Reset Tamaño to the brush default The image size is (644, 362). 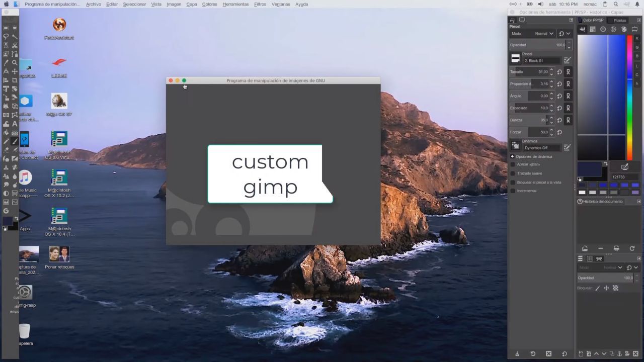click(559, 72)
